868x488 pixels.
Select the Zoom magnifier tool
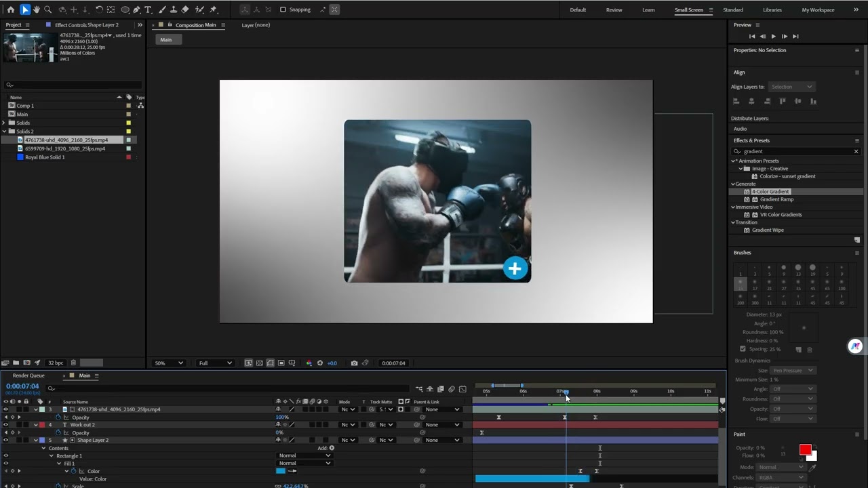pos(47,9)
